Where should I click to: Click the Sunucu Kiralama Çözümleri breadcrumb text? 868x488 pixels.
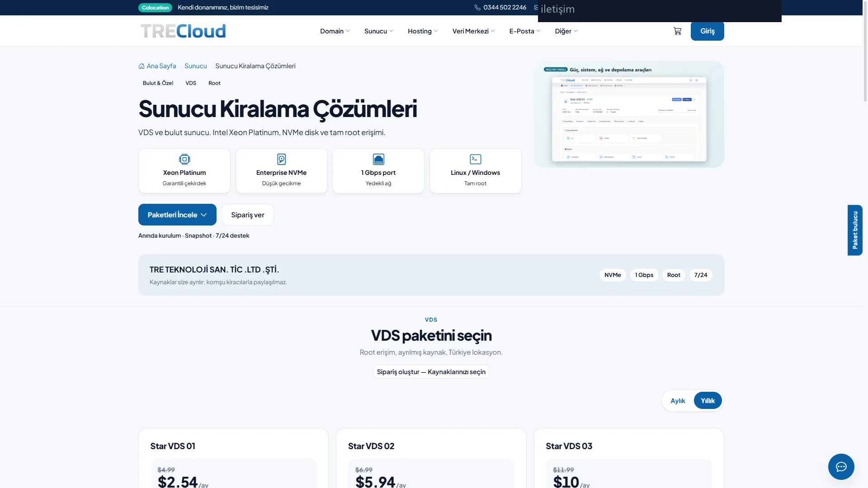pos(255,66)
